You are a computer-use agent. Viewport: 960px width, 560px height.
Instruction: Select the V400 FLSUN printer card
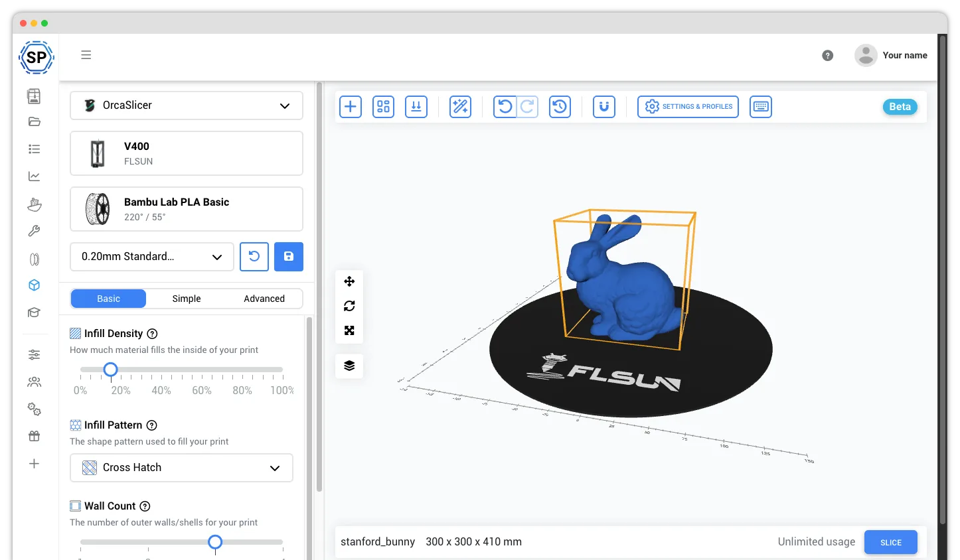(x=187, y=153)
